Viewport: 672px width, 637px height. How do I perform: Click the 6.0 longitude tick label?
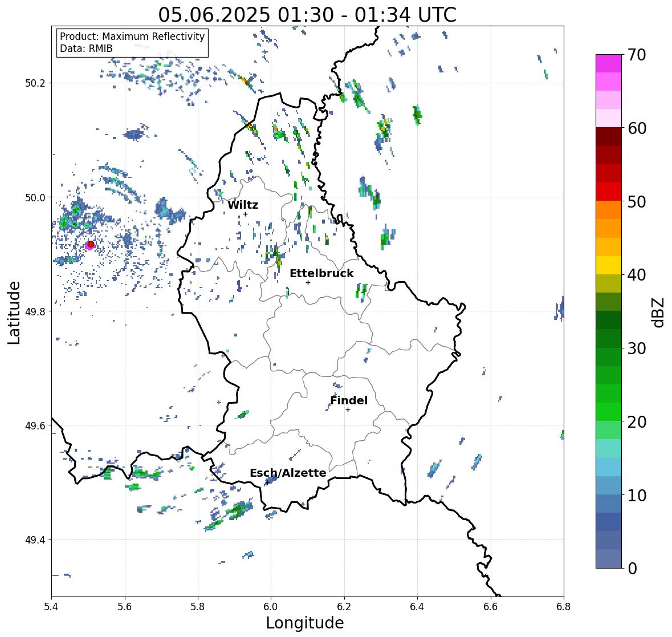click(271, 607)
